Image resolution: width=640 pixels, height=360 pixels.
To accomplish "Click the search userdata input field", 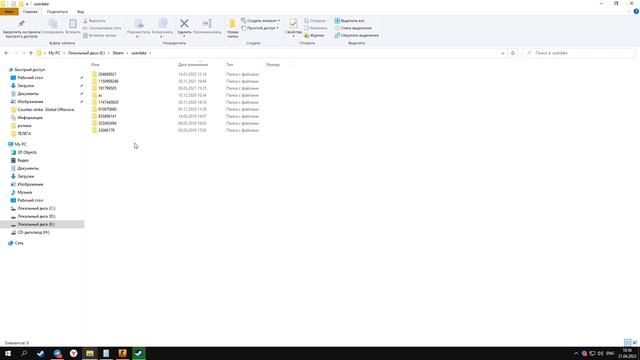I will 580,53.
